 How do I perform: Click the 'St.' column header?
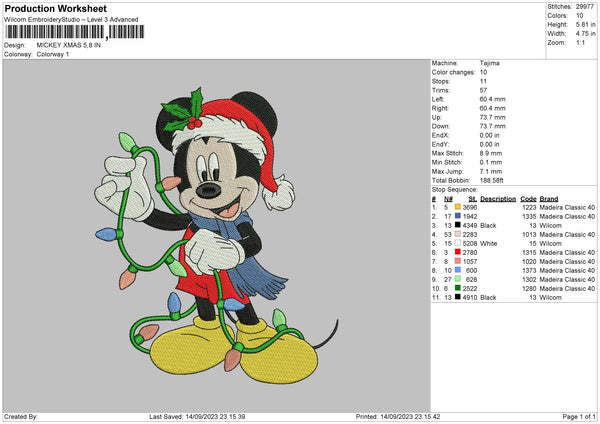click(473, 199)
